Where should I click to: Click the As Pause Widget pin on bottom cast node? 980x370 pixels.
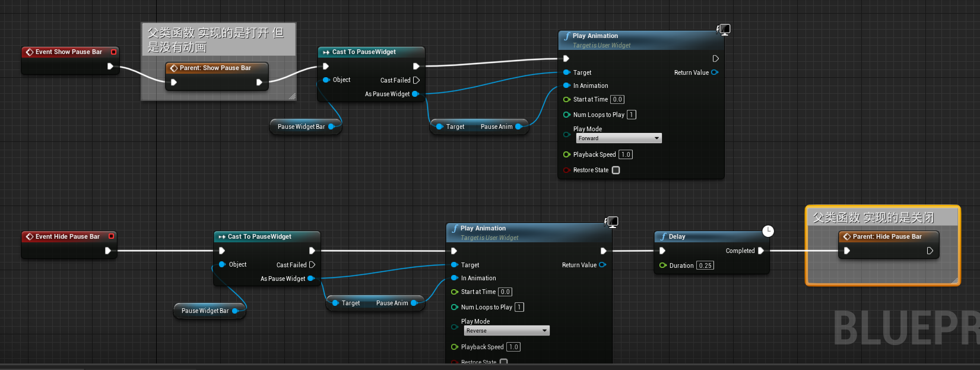pos(310,279)
